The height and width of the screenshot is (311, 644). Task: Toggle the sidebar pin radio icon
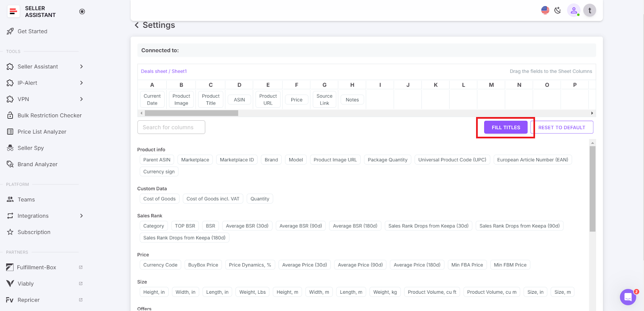[82, 12]
